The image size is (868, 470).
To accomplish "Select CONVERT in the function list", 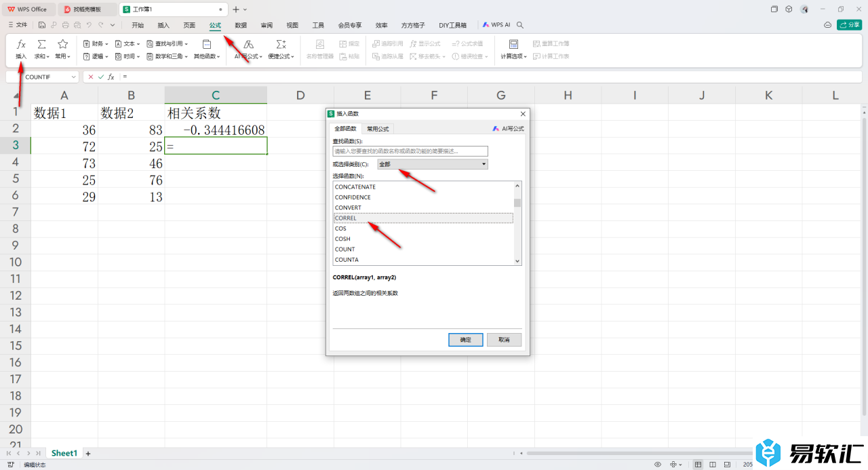I will pos(423,208).
